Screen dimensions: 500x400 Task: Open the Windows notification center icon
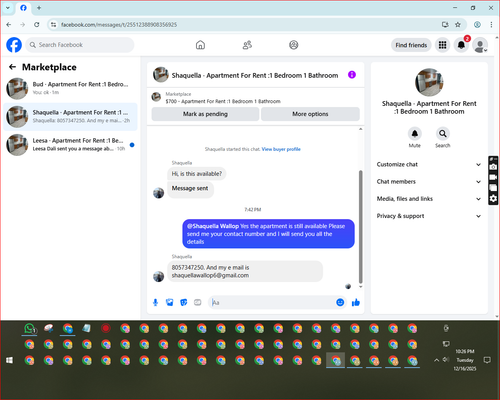coord(487,360)
